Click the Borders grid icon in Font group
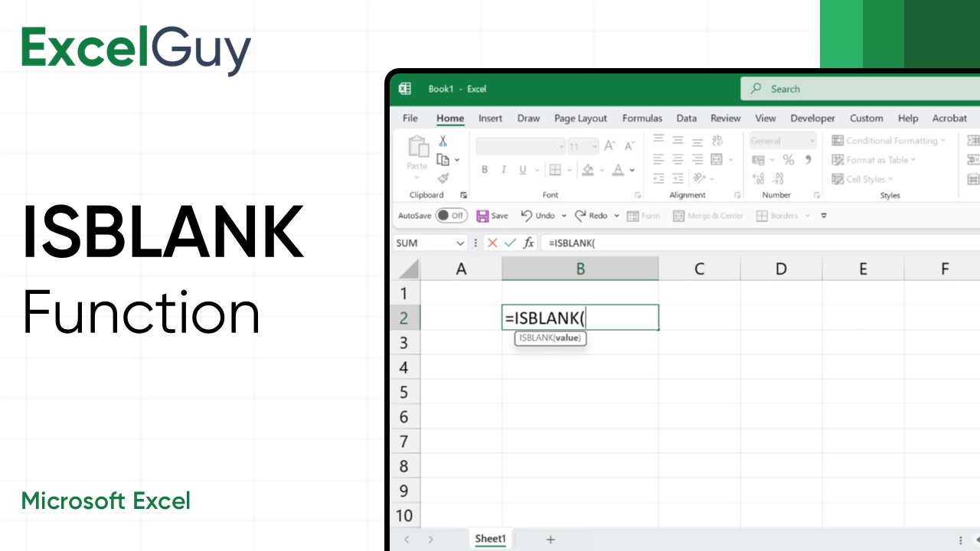Image resolution: width=980 pixels, height=551 pixels. (555, 170)
